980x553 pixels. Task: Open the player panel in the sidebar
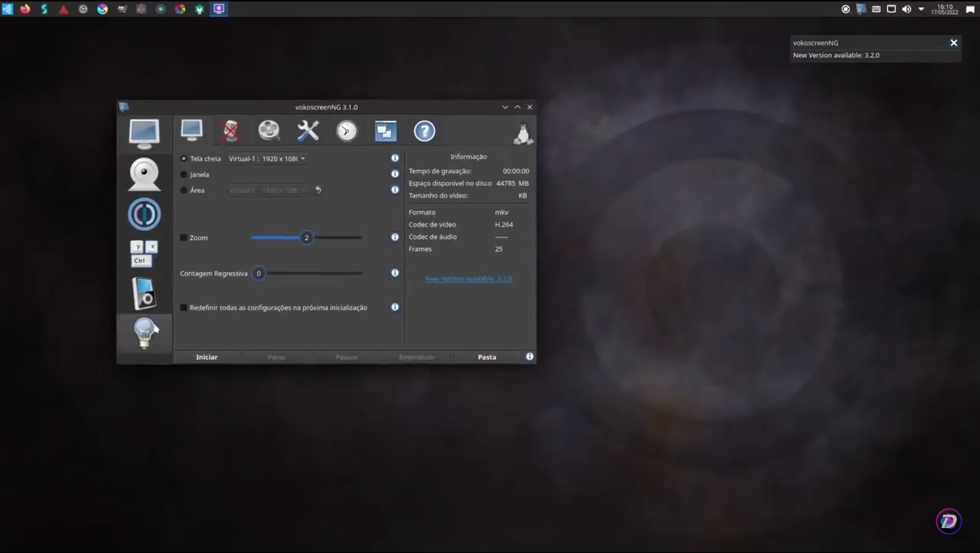point(144,293)
